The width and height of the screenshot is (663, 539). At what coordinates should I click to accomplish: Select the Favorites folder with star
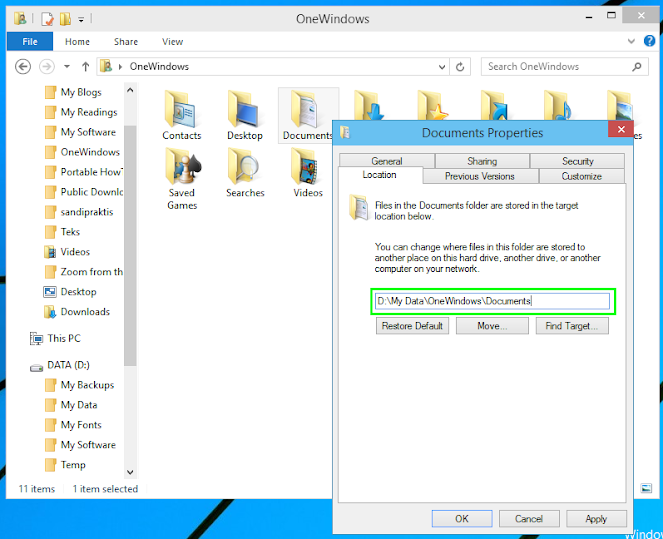pyautogui.click(x=432, y=105)
